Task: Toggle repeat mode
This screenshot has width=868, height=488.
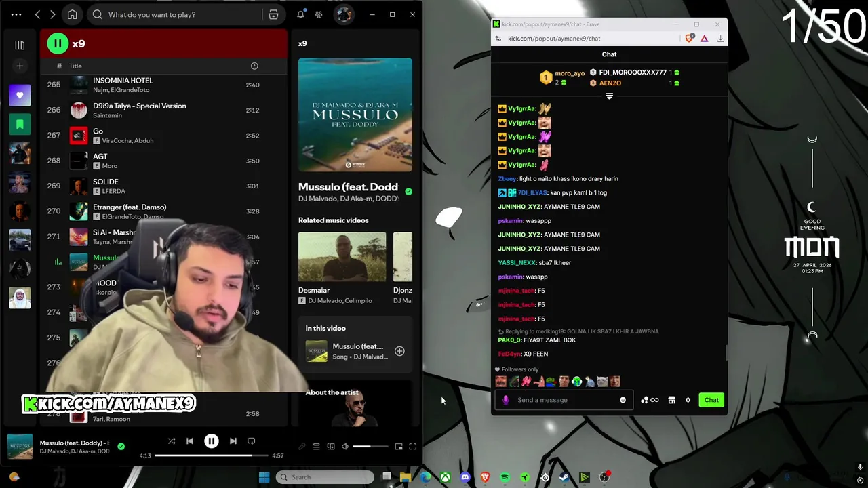Action: (251, 441)
